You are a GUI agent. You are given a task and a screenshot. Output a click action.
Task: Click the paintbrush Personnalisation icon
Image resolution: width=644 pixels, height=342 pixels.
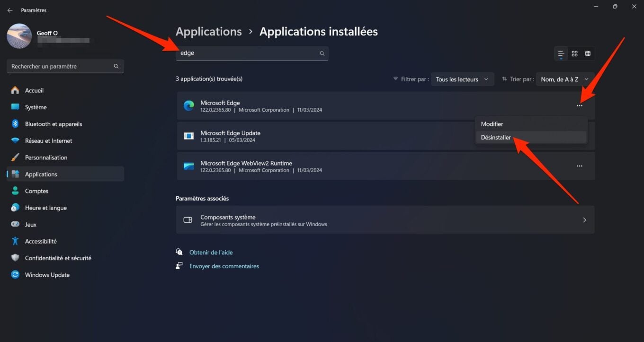point(15,158)
